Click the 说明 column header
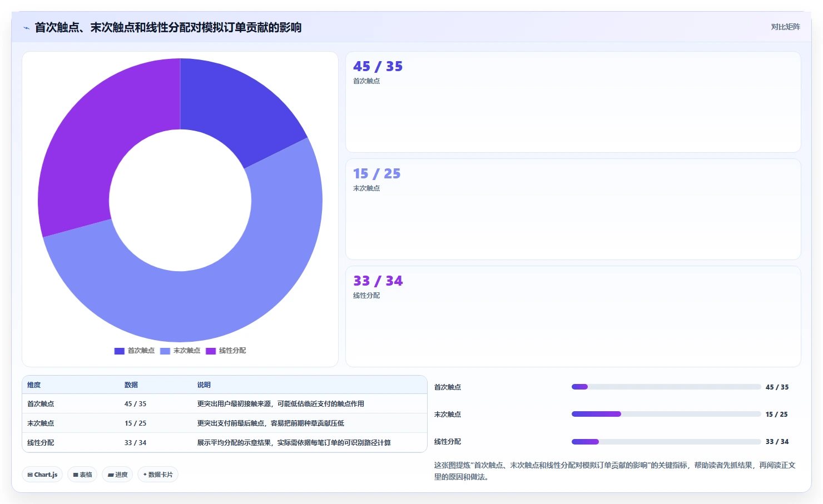823x504 pixels. point(204,385)
